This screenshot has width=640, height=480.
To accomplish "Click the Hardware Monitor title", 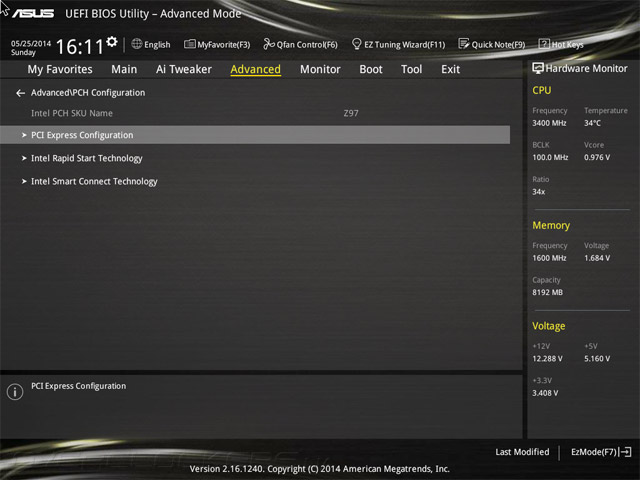I will click(587, 68).
